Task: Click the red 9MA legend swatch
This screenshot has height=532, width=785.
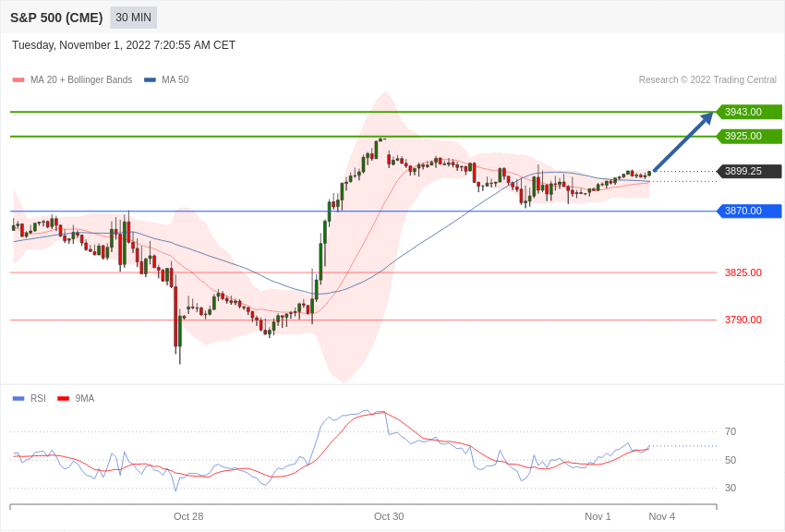Action: [x=63, y=398]
